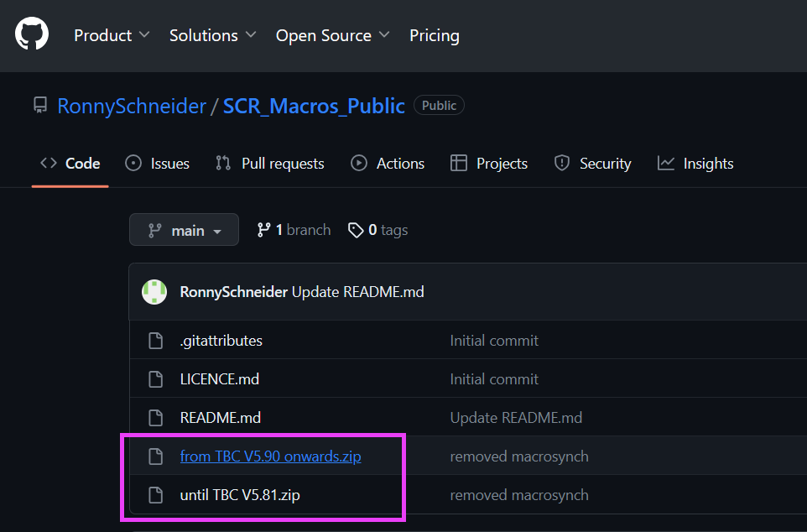Click the repository book icon
Viewport: 807px width, 532px height.
point(40,106)
